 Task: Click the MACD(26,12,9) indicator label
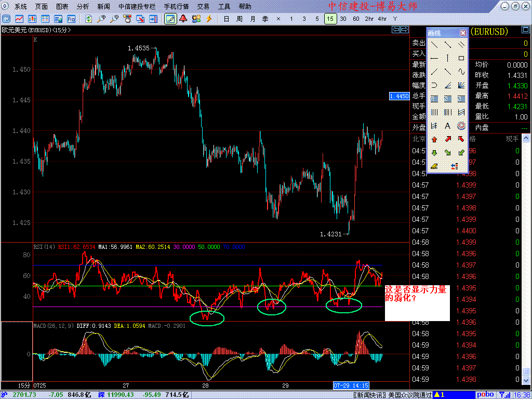pyautogui.click(x=54, y=326)
